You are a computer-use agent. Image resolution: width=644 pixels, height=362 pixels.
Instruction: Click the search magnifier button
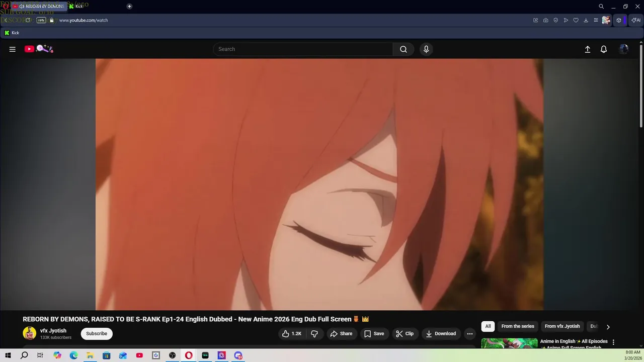pyautogui.click(x=404, y=49)
